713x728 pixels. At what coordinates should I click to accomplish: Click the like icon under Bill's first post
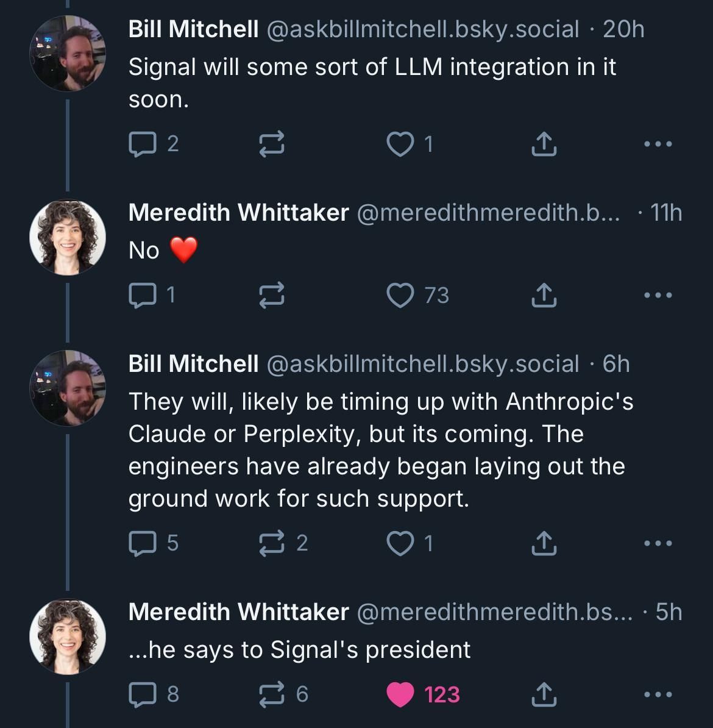click(402, 144)
